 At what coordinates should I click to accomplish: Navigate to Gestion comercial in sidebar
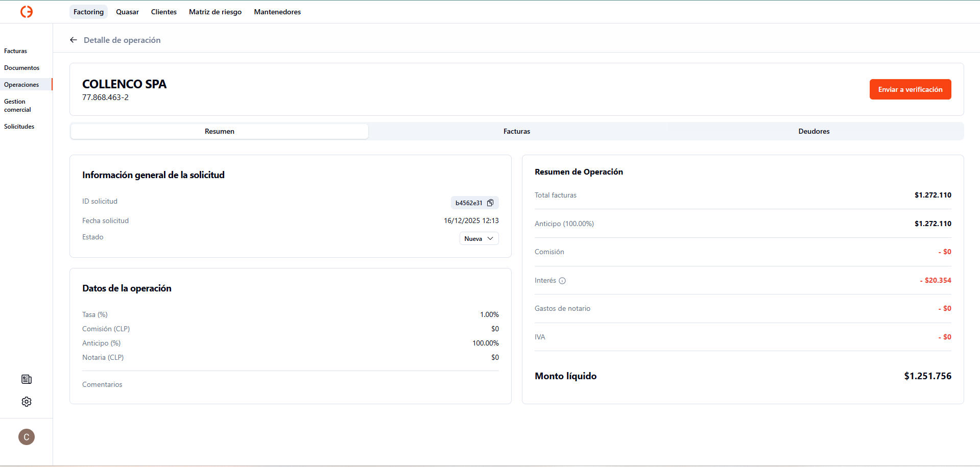pos(18,106)
